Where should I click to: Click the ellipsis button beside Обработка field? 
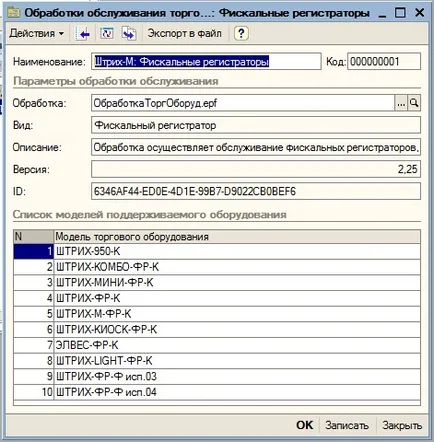(401, 103)
